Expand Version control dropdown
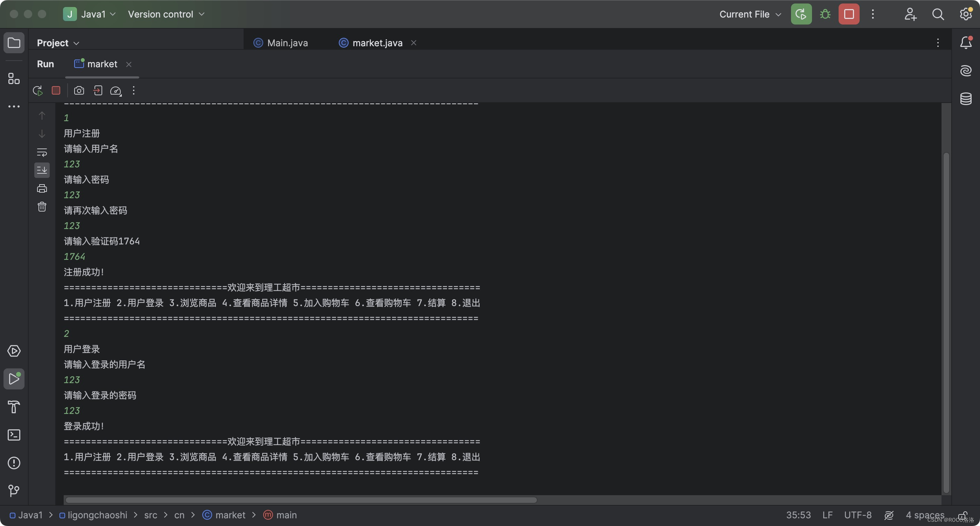Viewport: 980px width, 526px height. [x=166, y=14]
